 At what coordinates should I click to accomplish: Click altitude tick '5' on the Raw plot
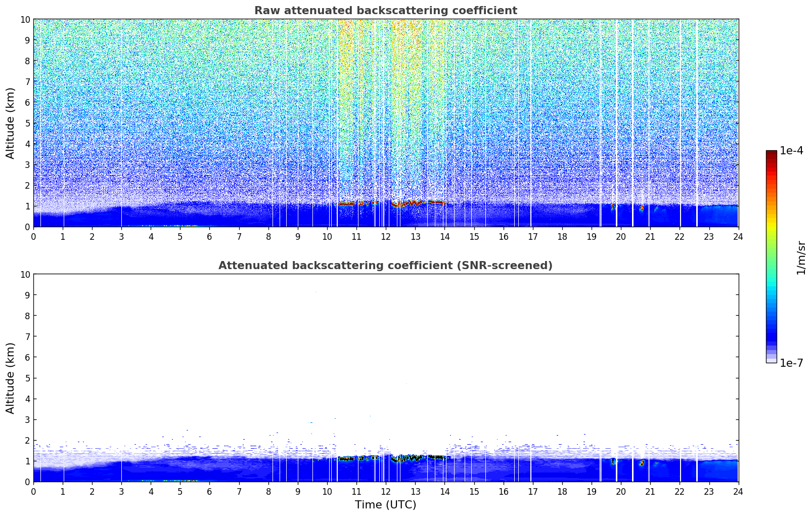tap(27, 123)
